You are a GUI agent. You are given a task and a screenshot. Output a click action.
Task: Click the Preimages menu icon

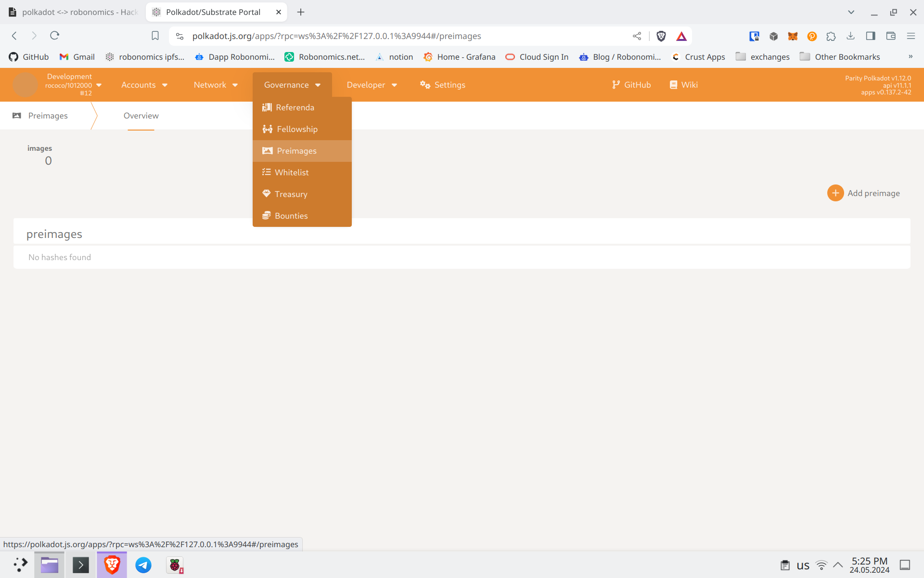coord(267,150)
